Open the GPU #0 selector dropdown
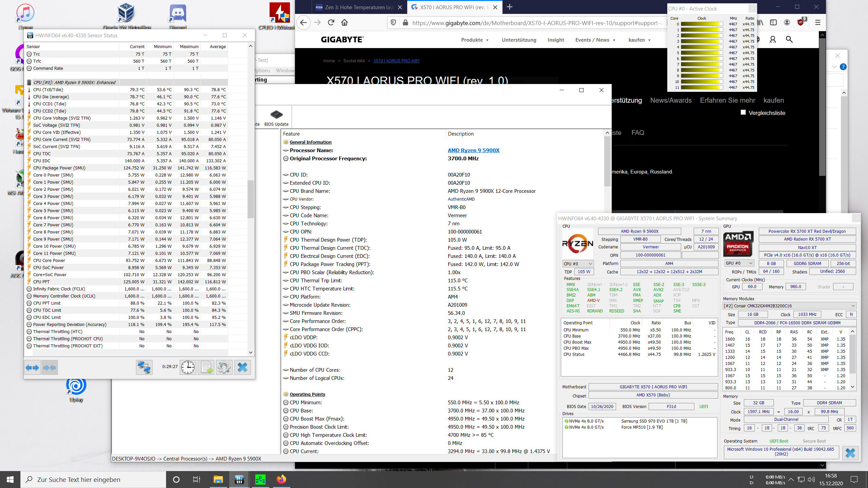Screen dimensions: 868x488 [x=739, y=263]
